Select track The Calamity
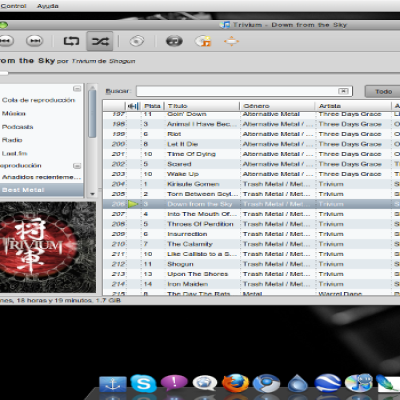This screenshot has height=400, width=400. [251, 244]
